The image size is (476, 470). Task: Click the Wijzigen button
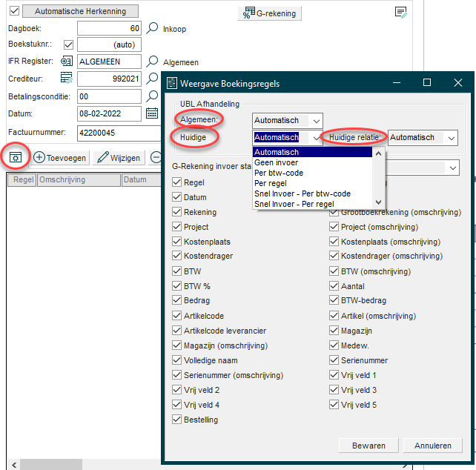pyautogui.click(x=119, y=158)
